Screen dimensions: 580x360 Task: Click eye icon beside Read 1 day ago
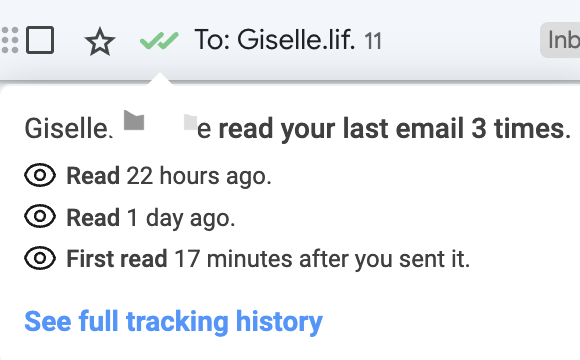pos(40,216)
